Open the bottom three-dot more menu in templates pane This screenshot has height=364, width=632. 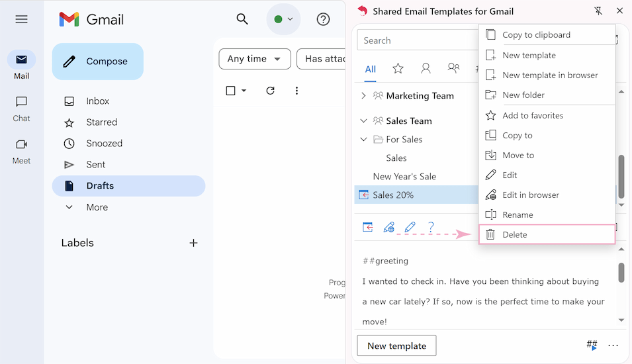click(x=613, y=345)
